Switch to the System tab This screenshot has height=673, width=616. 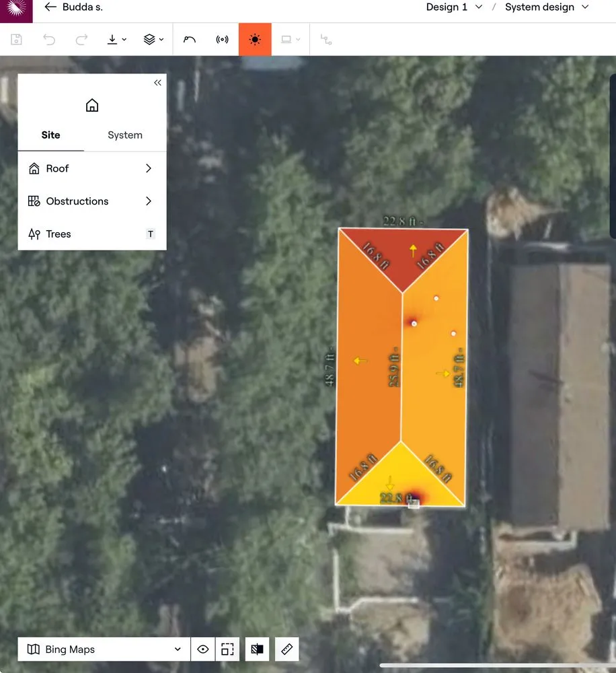(x=125, y=135)
